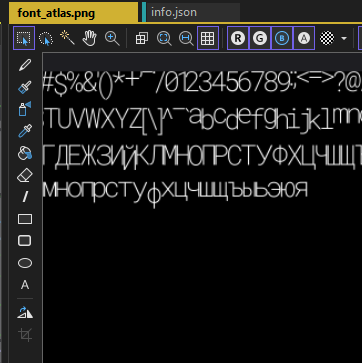Image resolution: width=362 pixels, height=363 pixels.
Task: Pick the Magic Wand selection tool
Action: pos(67,38)
